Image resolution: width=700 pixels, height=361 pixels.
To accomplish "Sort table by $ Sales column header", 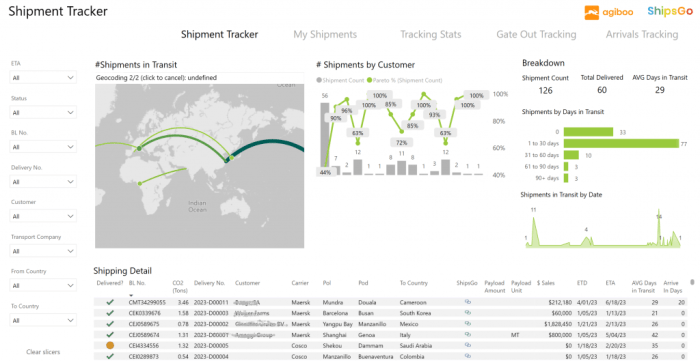I will tap(546, 283).
